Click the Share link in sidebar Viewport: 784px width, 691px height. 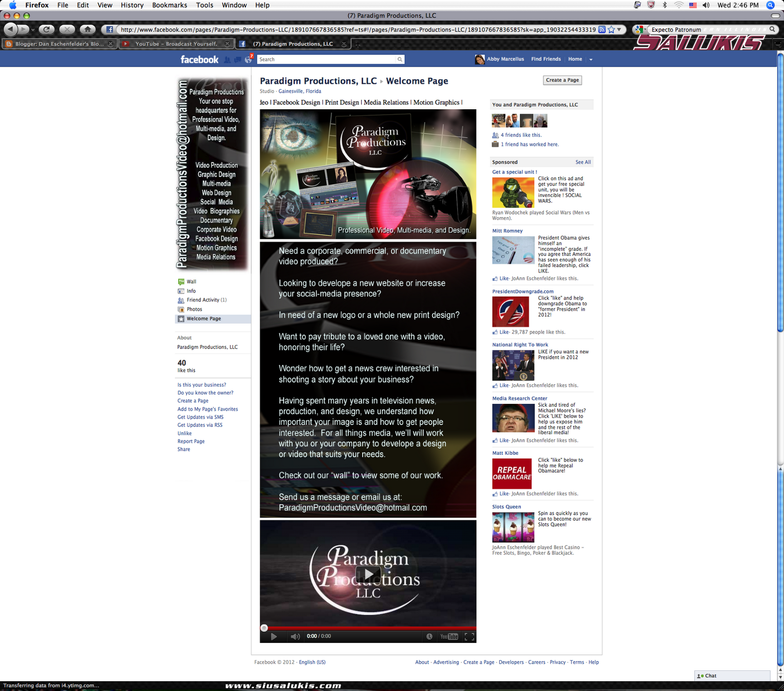[x=184, y=449]
